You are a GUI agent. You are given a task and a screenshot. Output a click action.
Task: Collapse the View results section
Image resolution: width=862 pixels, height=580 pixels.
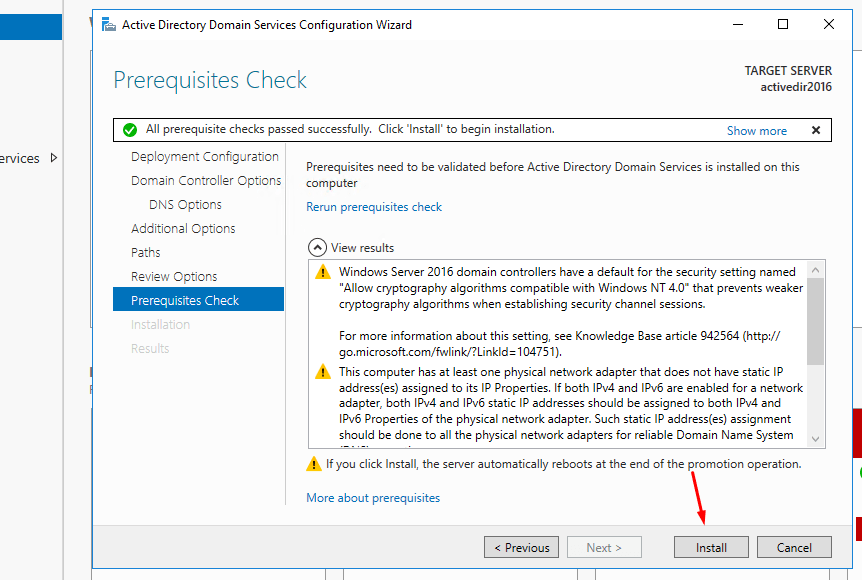[317, 248]
